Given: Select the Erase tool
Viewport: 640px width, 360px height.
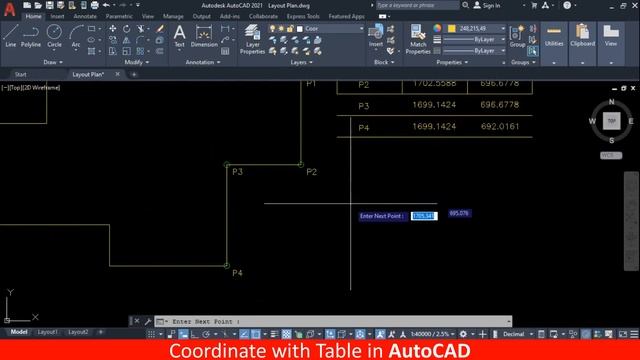Looking at the screenshot, I should (160, 29).
